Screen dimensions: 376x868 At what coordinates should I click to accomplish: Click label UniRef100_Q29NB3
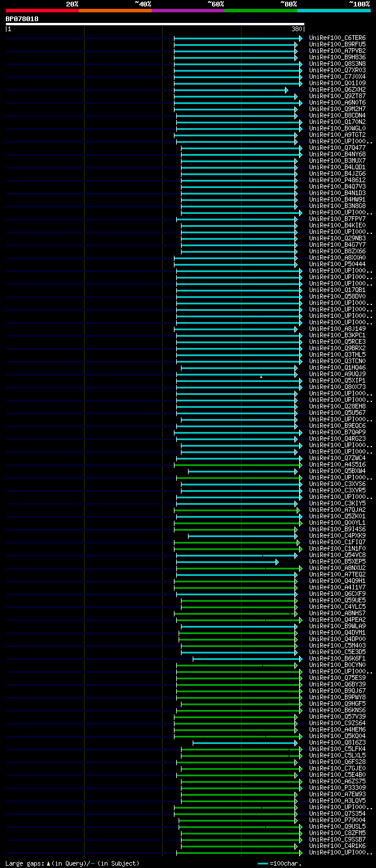(x=337, y=239)
